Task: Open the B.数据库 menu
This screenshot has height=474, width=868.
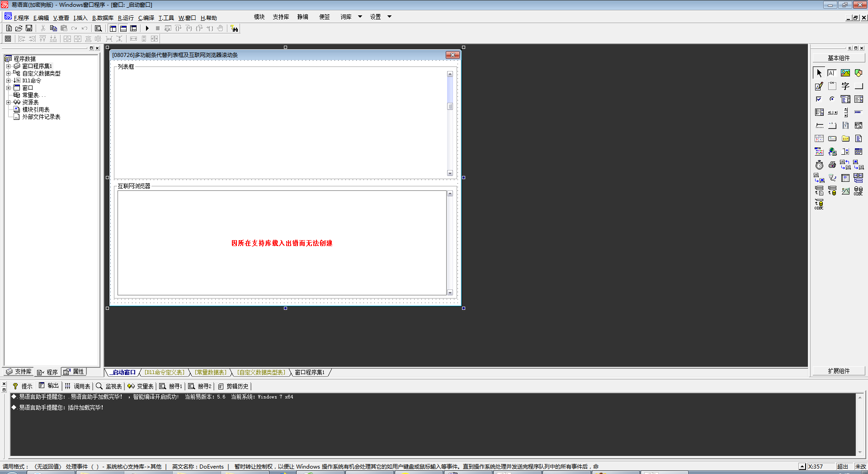Action: point(103,18)
